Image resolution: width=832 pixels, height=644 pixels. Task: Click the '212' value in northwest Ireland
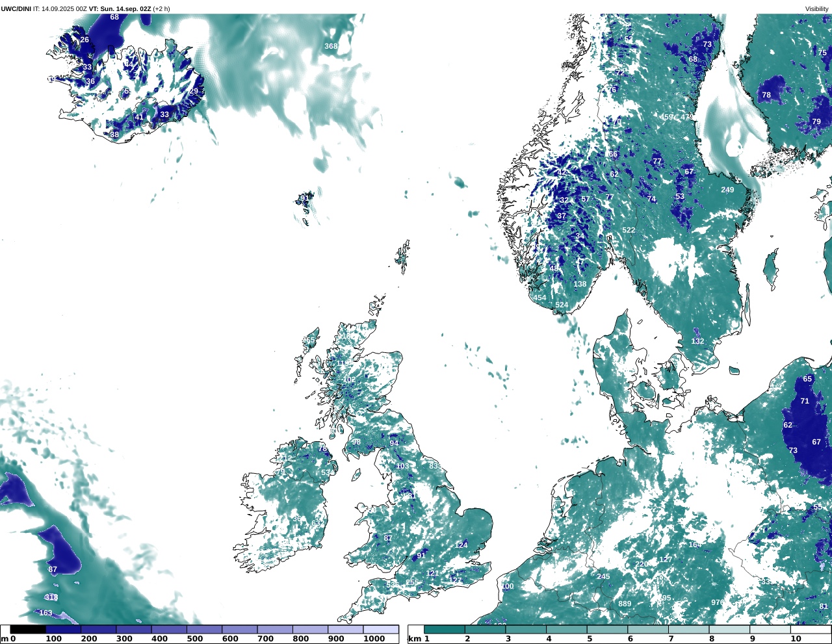pyautogui.click(x=285, y=458)
